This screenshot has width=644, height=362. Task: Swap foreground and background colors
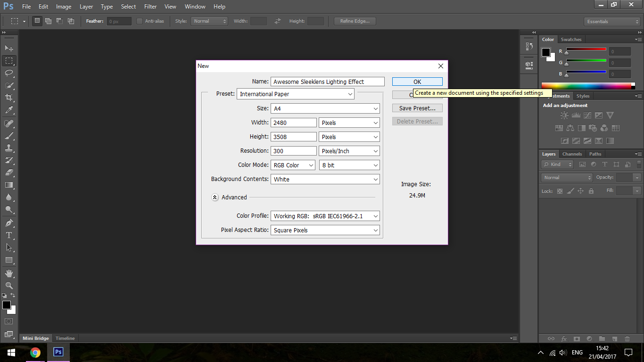tap(13, 296)
